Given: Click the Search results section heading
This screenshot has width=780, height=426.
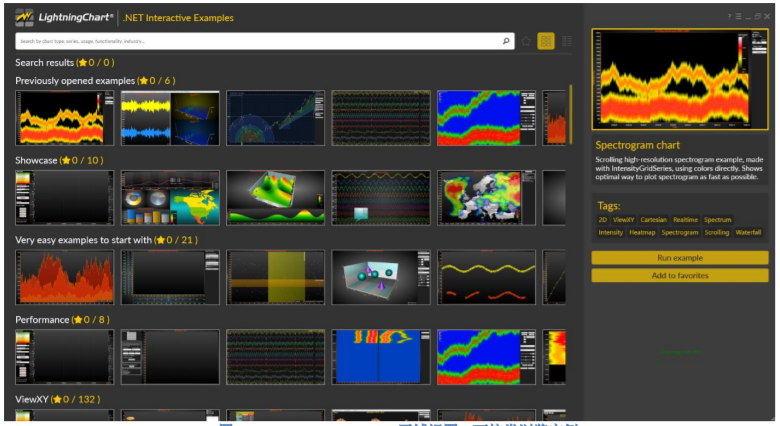Looking at the screenshot, I should (x=65, y=63).
